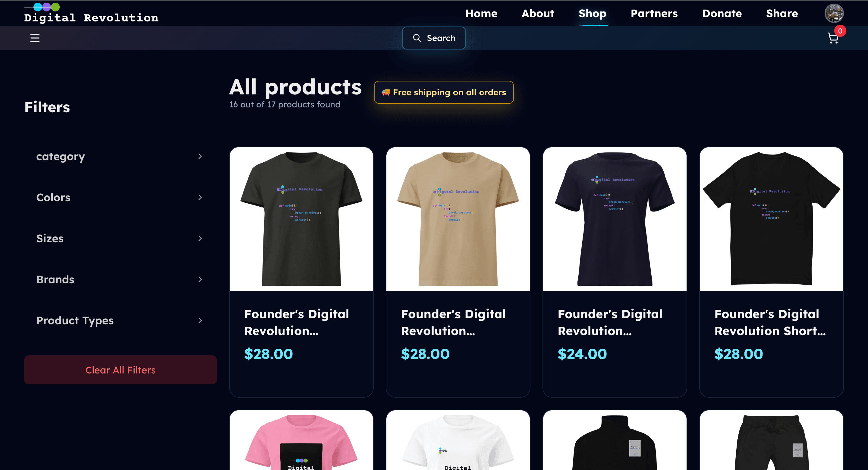Click the Free shipping on all orders banner

[x=443, y=92]
